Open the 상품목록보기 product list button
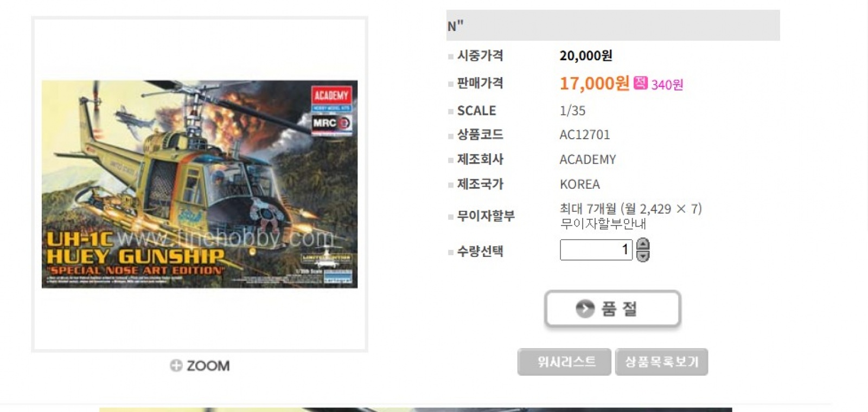868x412 pixels. (x=661, y=362)
